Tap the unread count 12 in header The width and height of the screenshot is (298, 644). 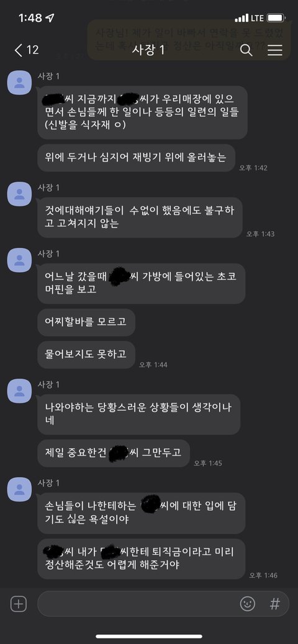(x=32, y=50)
